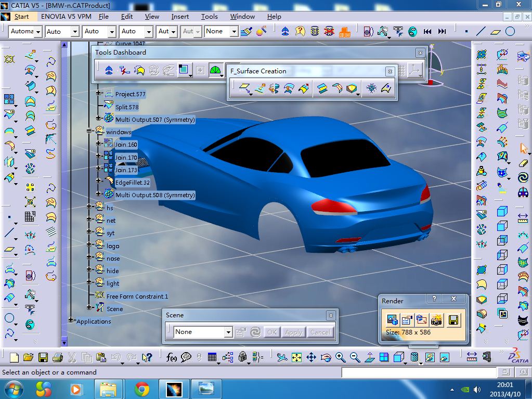Image resolution: width=532 pixels, height=399 pixels.
Task: Toggle the axis system icon in Tools Dashboard
Action: click(415, 70)
